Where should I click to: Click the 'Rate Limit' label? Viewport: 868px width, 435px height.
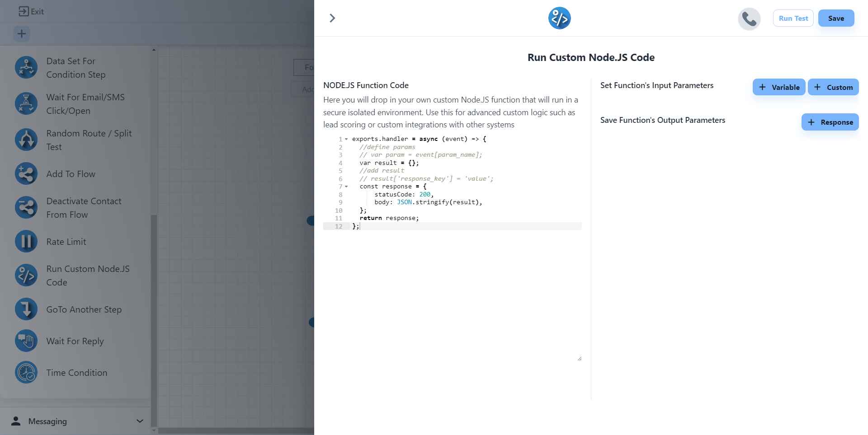pyautogui.click(x=66, y=242)
